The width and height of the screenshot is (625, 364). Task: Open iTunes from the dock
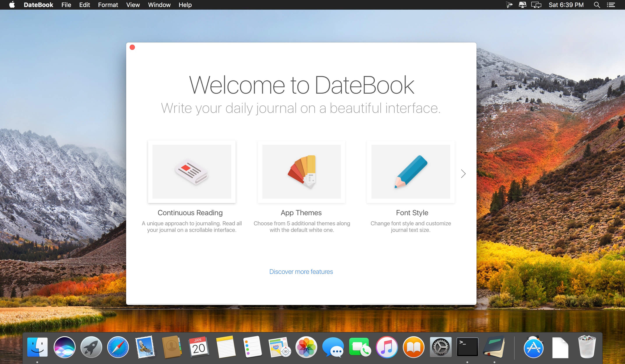pyautogui.click(x=387, y=347)
